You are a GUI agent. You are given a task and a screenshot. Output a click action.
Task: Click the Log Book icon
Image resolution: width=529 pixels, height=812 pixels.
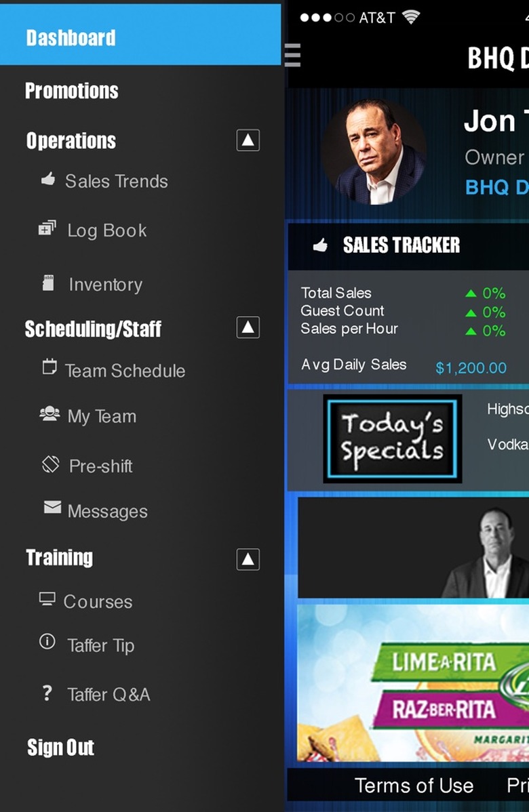[47, 228]
